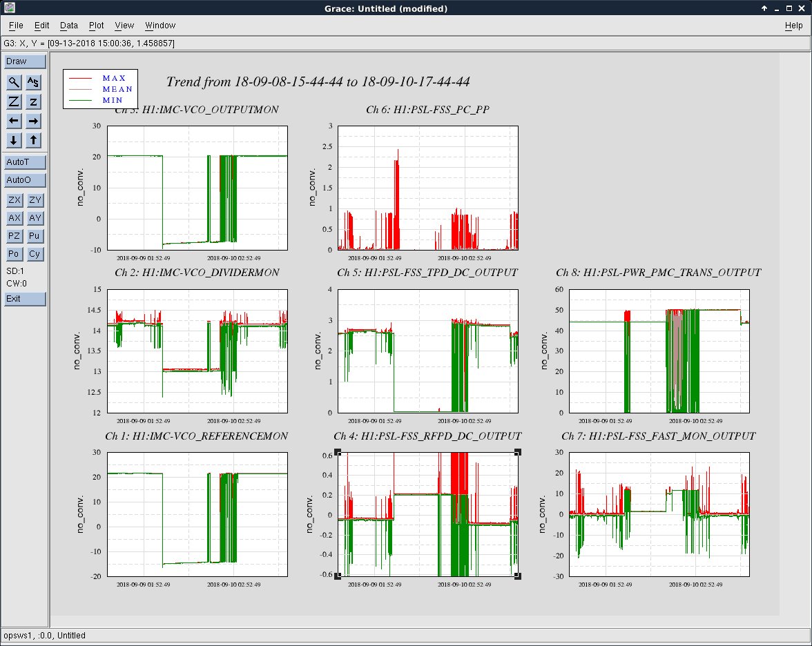812x646 pixels.
Task: Open the Edit menu
Action: point(42,26)
